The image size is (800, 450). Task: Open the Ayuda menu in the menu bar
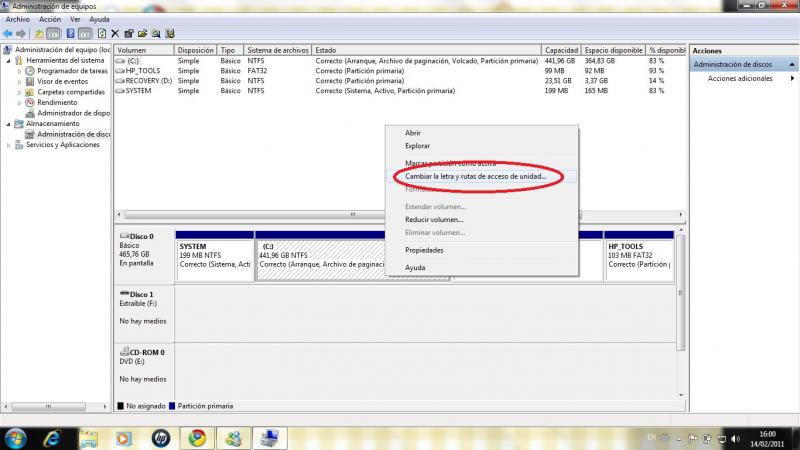point(99,19)
